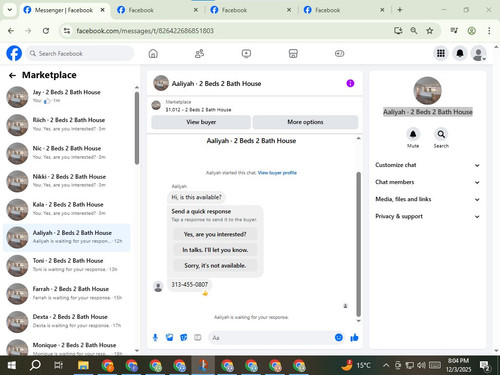Open the notifications bell in Facebook header
Image resolution: width=500 pixels, height=375 pixels.
click(x=460, y=53)
